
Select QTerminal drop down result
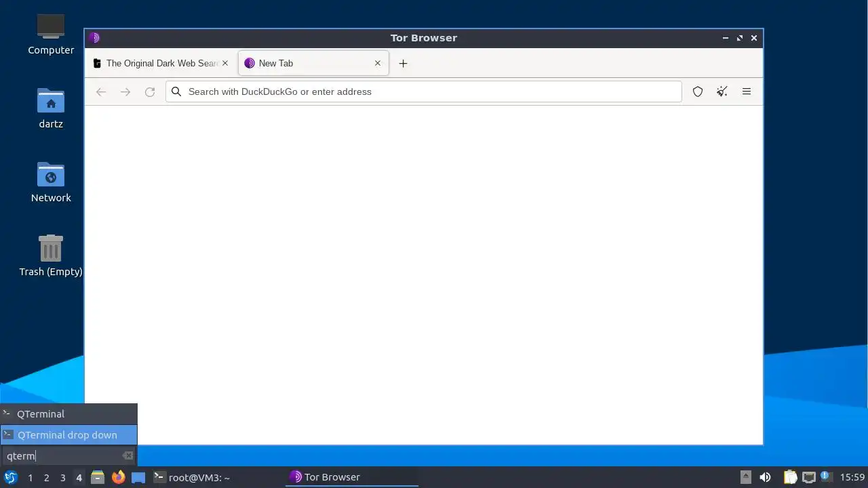tap(68, 434)
